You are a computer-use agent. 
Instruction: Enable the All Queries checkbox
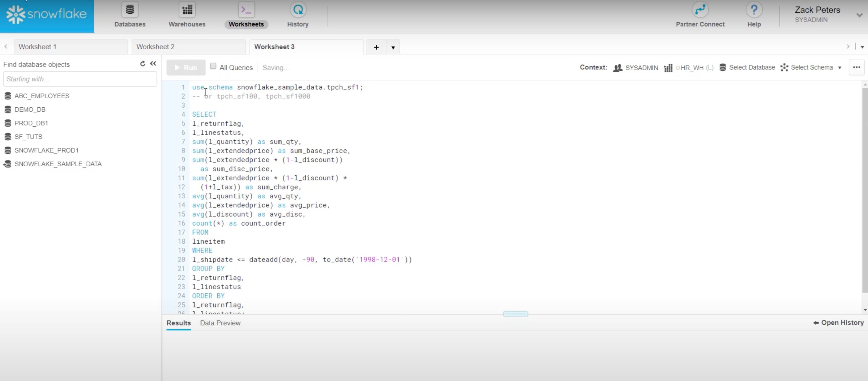[x=213, y=67]
